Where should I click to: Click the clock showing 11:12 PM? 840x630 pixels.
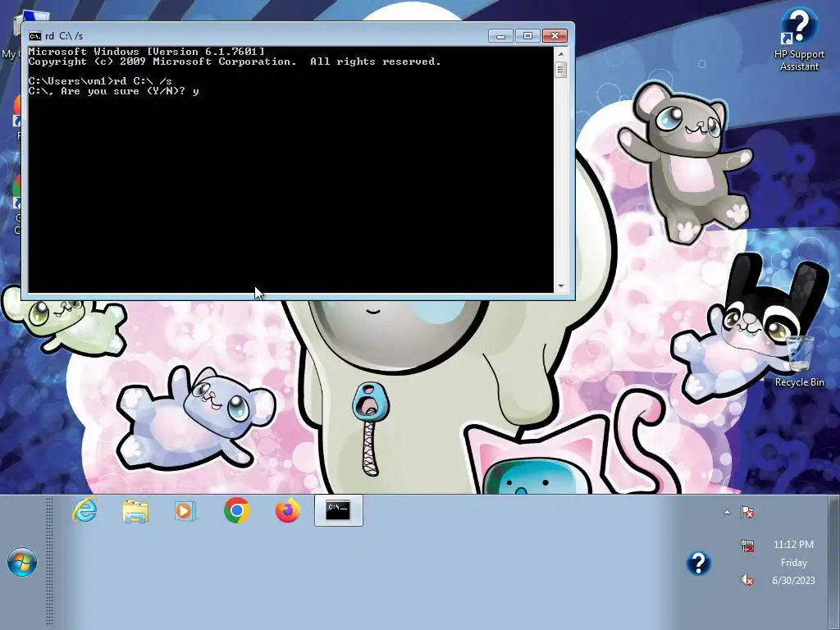(793, 545)
